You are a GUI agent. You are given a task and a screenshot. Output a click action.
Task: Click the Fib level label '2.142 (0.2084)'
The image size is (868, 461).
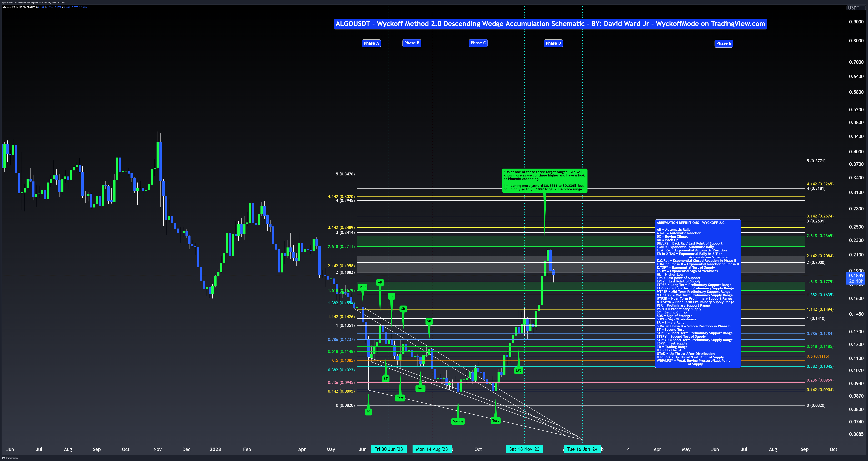click(820, 256)
